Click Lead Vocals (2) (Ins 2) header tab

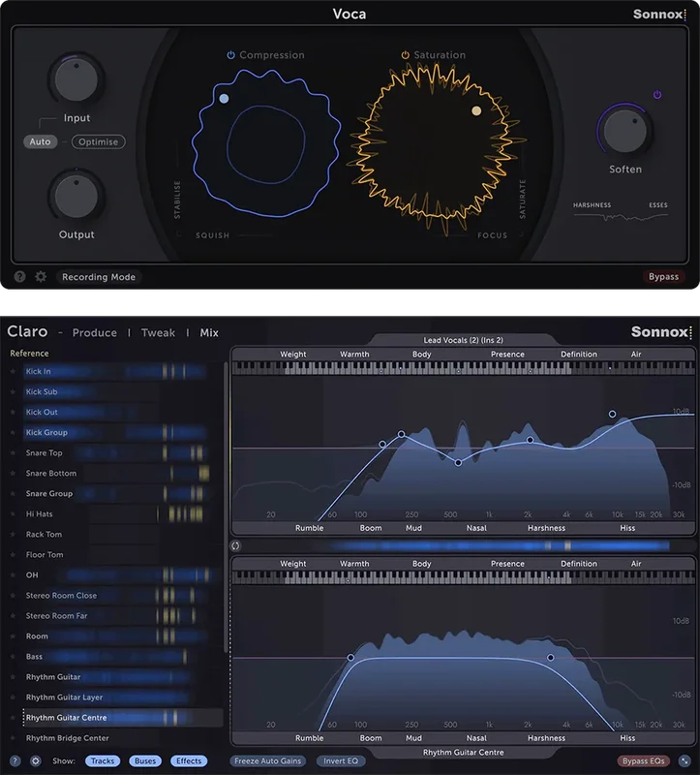464,340
